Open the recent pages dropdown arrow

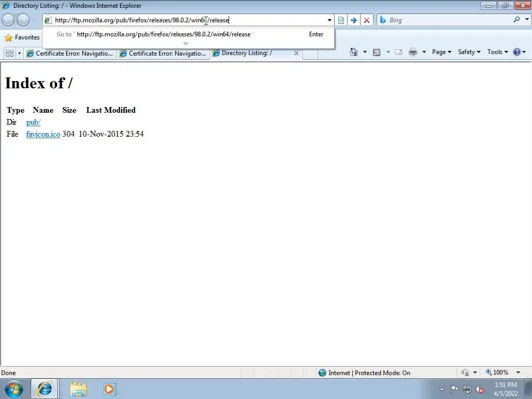(34, 20)
